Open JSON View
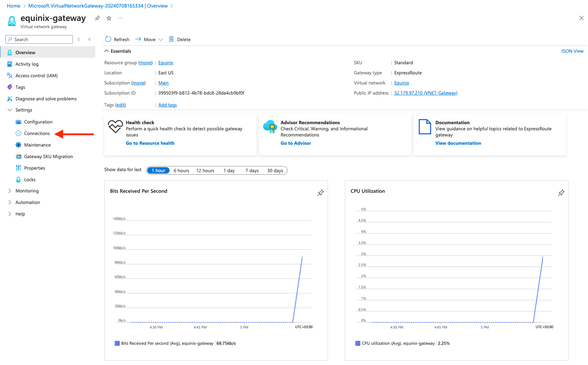Viewport: 588px width, 365px height. coord(572,51)
